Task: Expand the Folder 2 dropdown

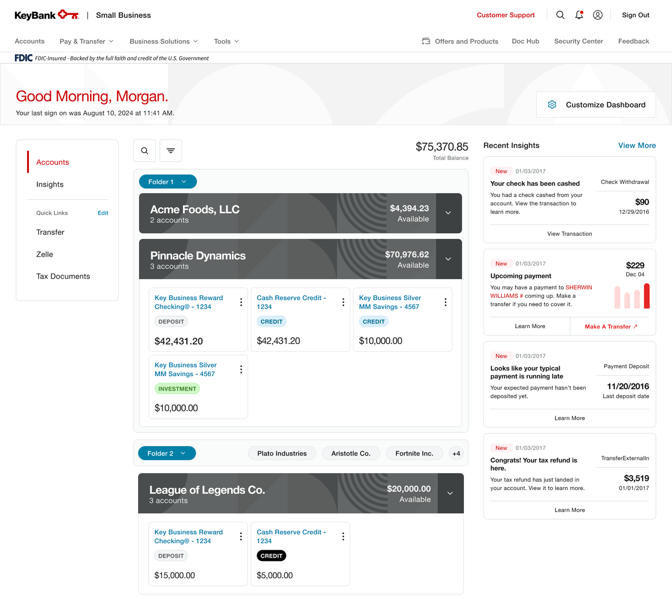Action: click(x=167, y=453)
